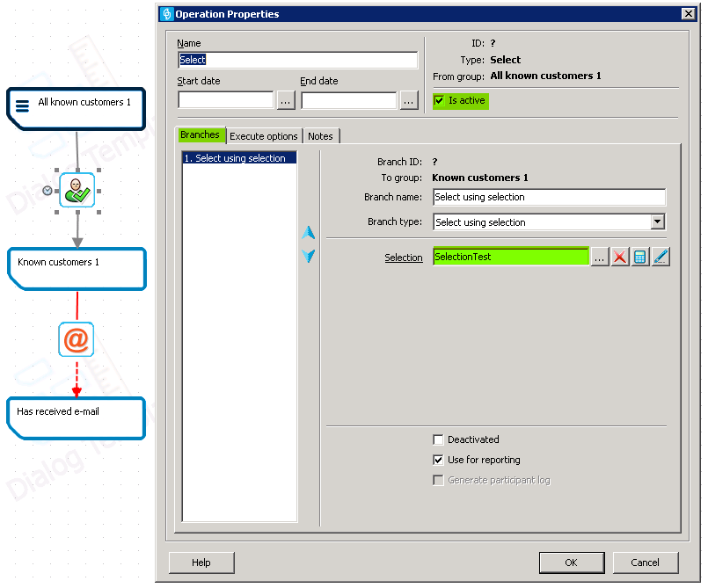Screen dimensions: 708x588
Task: Select the All known customers 1 group
Action: tap(77, 108)
